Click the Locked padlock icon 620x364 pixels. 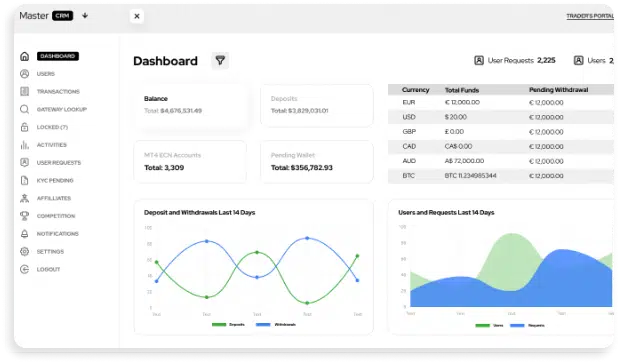[25, 127]
